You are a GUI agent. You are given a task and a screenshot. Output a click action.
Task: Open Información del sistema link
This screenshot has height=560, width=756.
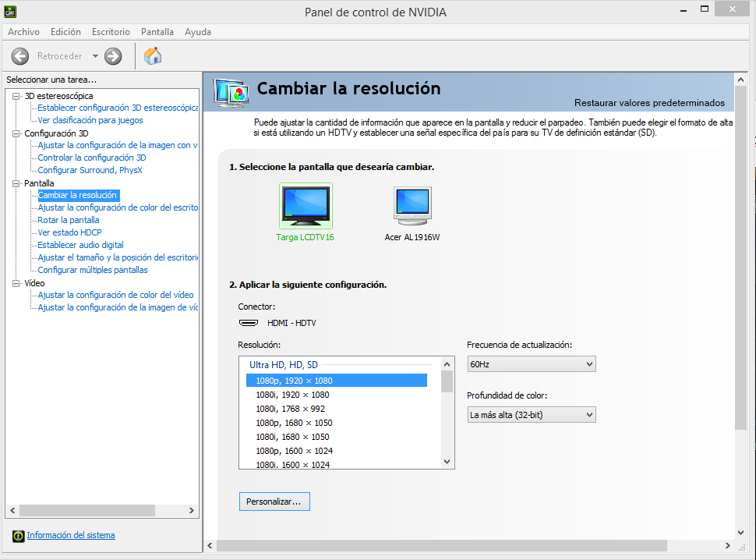pos(71,535)
